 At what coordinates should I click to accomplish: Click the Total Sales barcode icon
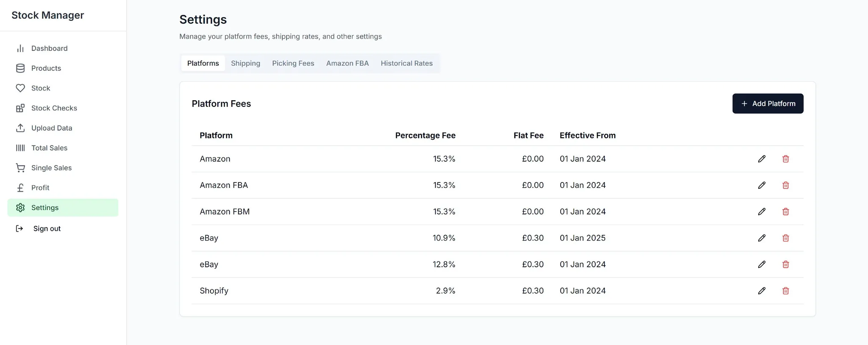pyautogui.click(x=20, y=148)
